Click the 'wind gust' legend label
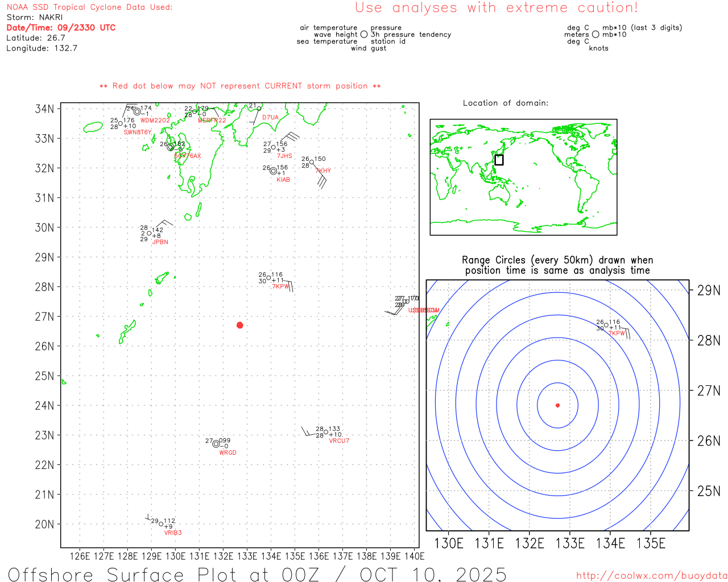This screenshot has height=582, width=728. tap(369, 48)
